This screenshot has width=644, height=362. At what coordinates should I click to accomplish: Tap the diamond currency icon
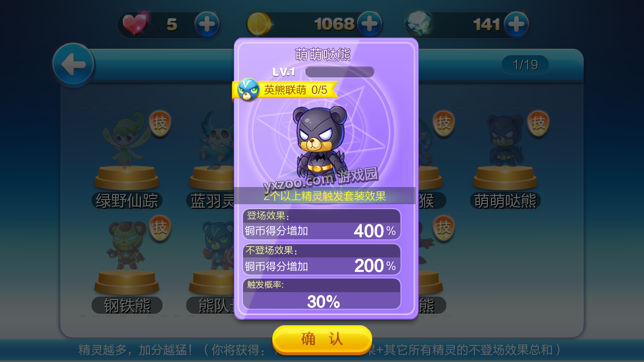419,24
